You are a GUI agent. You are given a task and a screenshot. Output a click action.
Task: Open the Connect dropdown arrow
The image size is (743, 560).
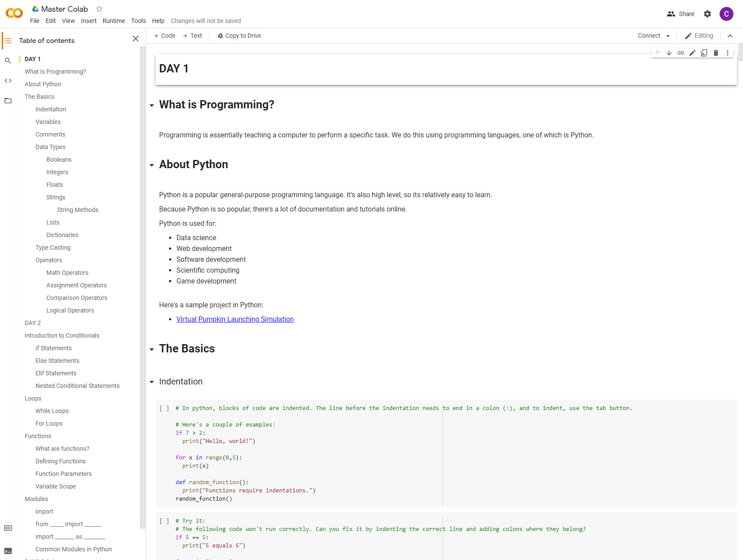[x=668, y=36]
